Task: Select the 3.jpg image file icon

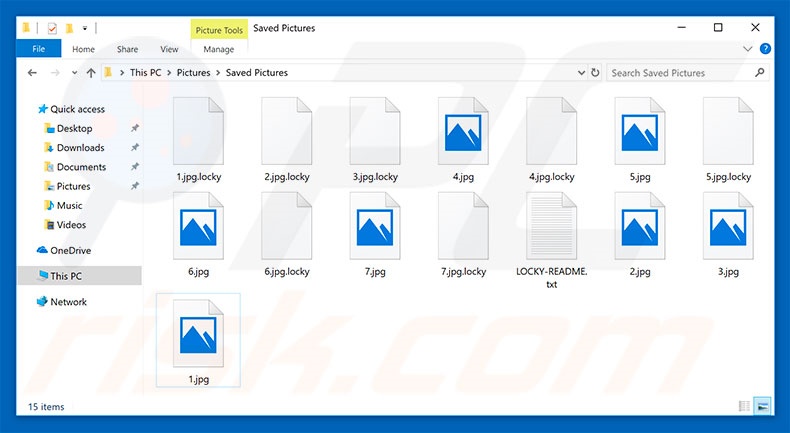Action: click(x=728, y=226)
